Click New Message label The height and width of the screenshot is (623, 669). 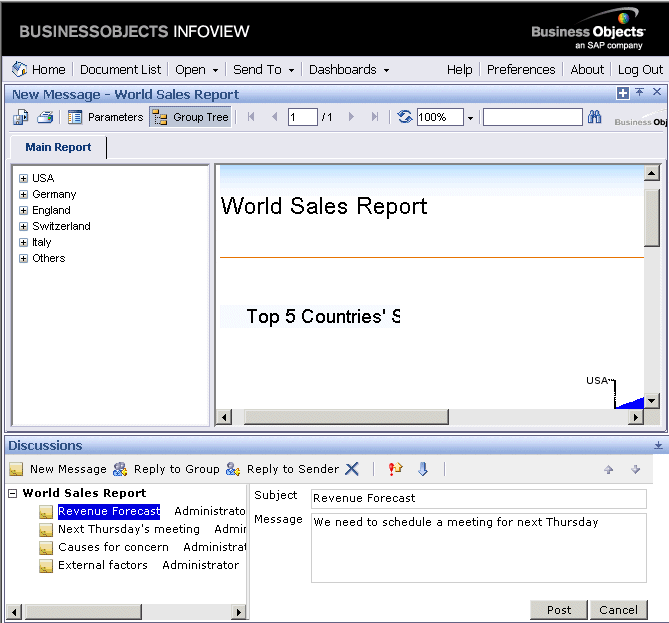[68, 469]
